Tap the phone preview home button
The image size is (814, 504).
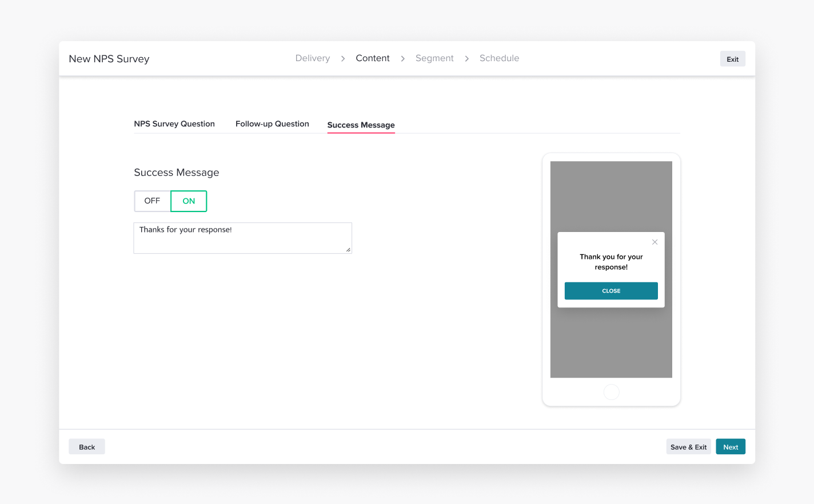coord(611,392)
